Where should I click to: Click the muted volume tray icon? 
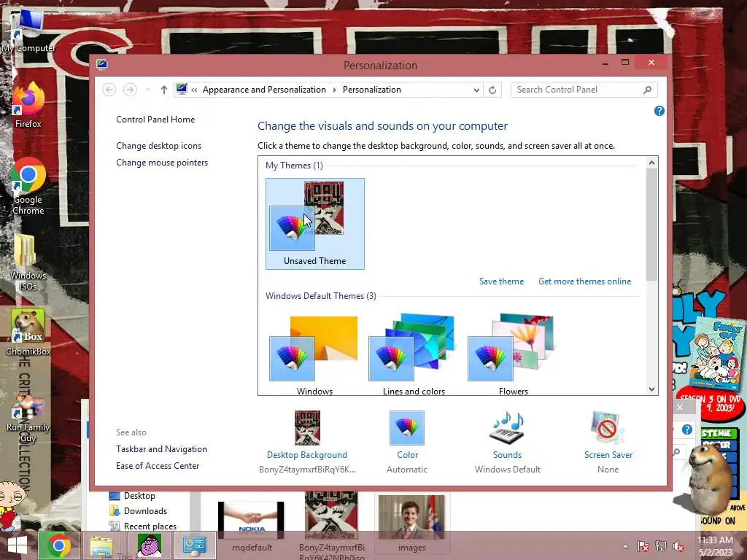click(x=678, y=546)
